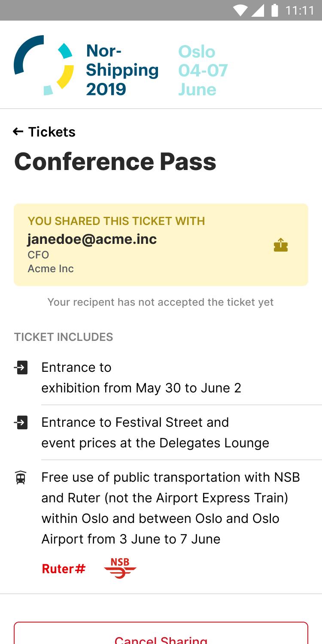Click the Festival Street entrance icon
This screenshot has width=322, height=644.
[x=21, y=422]
